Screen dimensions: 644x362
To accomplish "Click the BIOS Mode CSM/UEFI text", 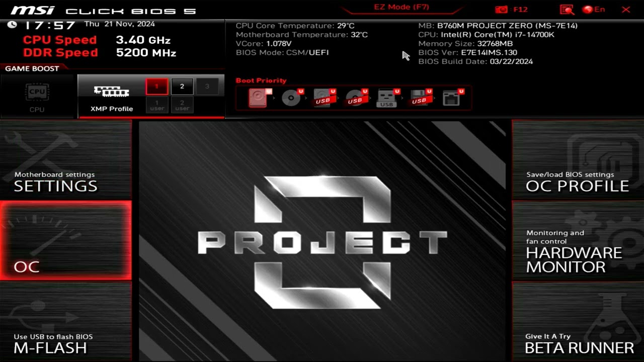I will pyautogui.click(x=282, y=52).
